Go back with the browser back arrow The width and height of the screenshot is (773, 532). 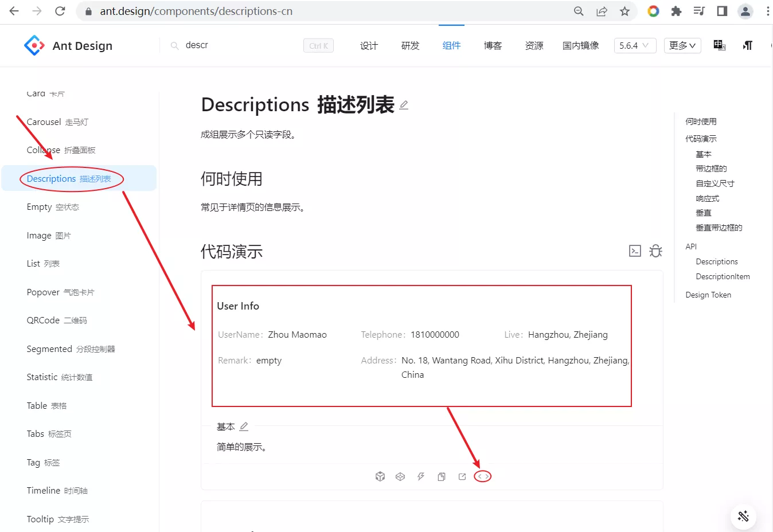14,11
